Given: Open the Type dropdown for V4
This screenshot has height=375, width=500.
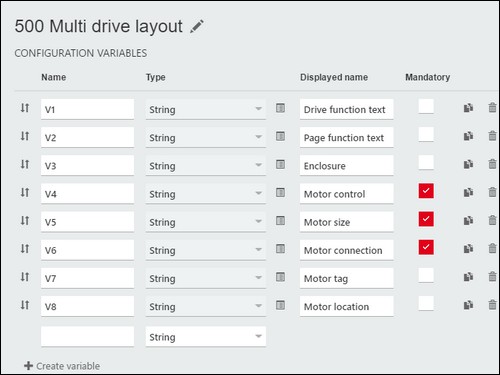Looking at the screenshot, I should (206, 194).
